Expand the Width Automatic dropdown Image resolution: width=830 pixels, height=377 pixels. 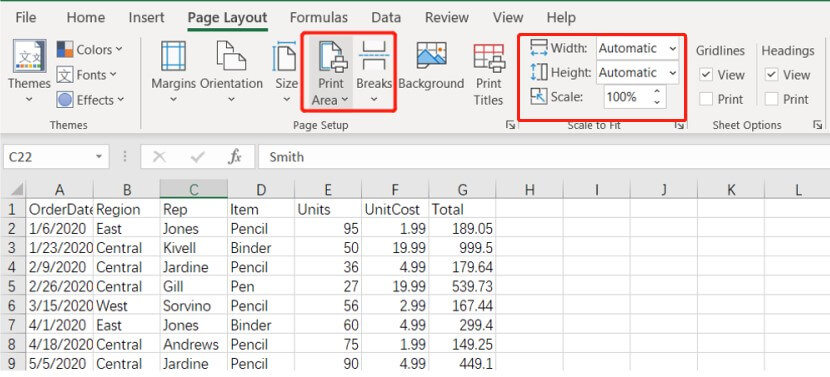pos(672,49)
